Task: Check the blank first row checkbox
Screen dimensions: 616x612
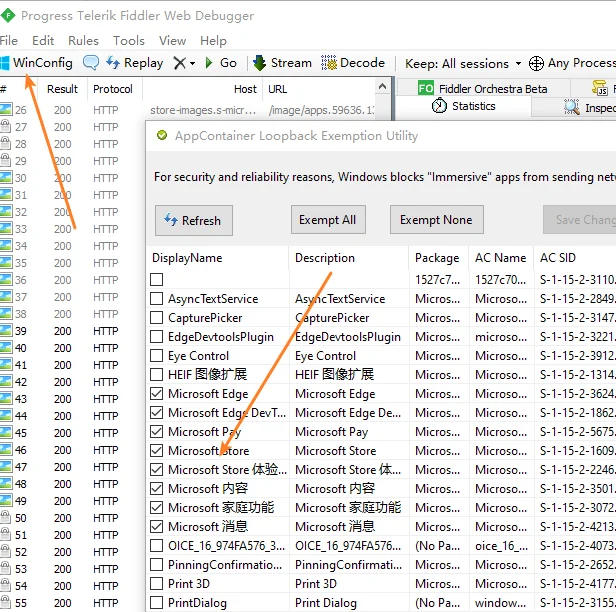Action: coord(156,279)
